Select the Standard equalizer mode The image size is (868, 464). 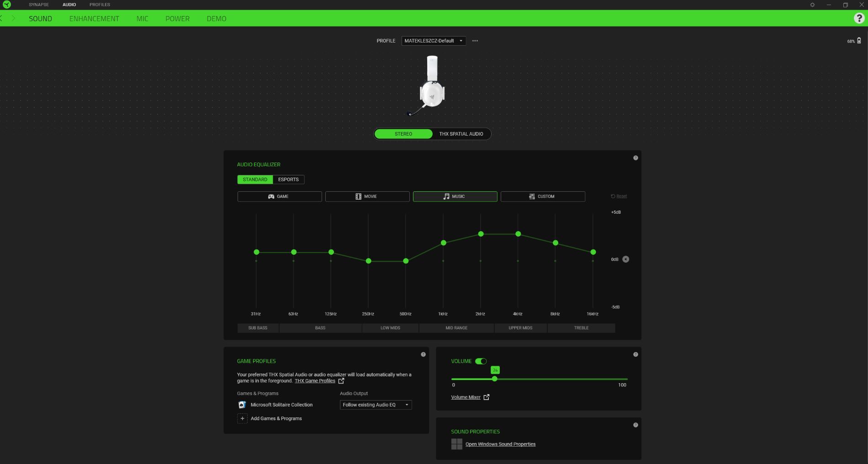coord(255,179)
